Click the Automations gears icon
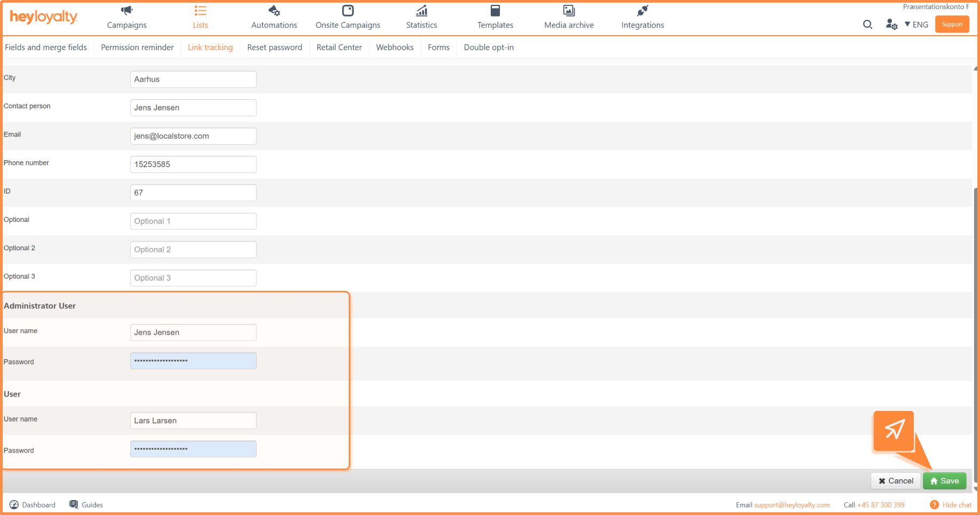 [274, 11]
